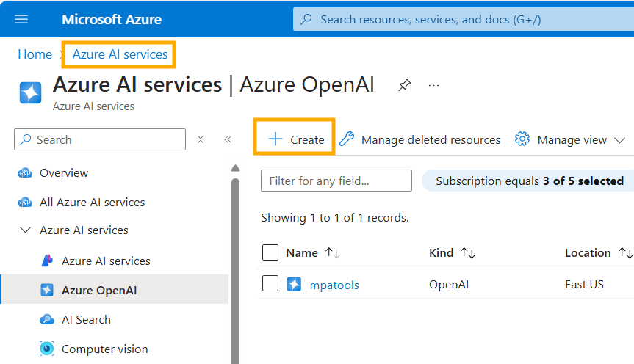Click the sidebar scrollbar up arrow
This screenshot has height=364, width=634.
coord(235,168)
